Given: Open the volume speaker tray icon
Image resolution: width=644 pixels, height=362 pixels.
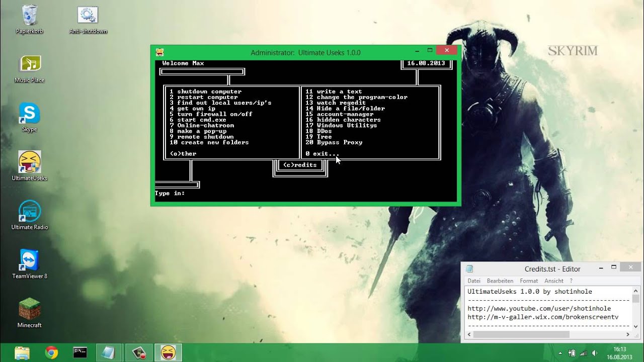Looking at the screenshot, I should (x=595, y=353).
